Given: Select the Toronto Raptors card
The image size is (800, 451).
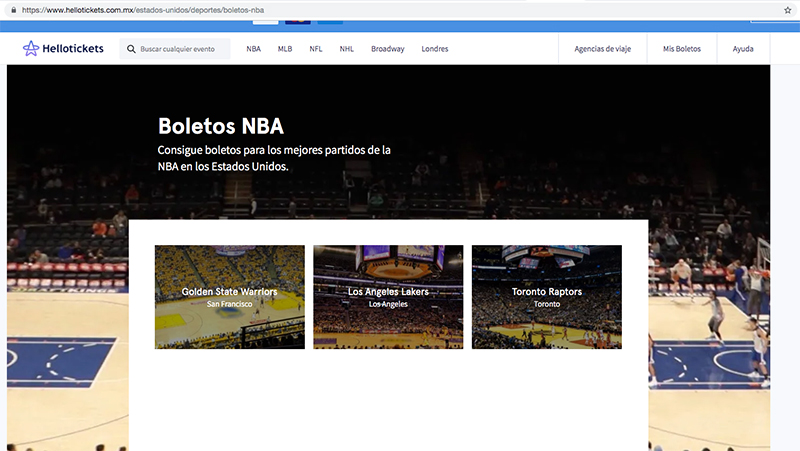Looking at the screenshot, I should 546,297.
